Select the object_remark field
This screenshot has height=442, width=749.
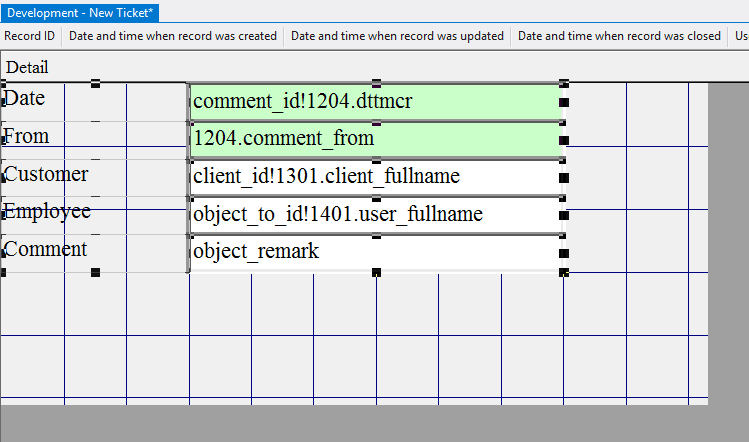tap(374, 251)
